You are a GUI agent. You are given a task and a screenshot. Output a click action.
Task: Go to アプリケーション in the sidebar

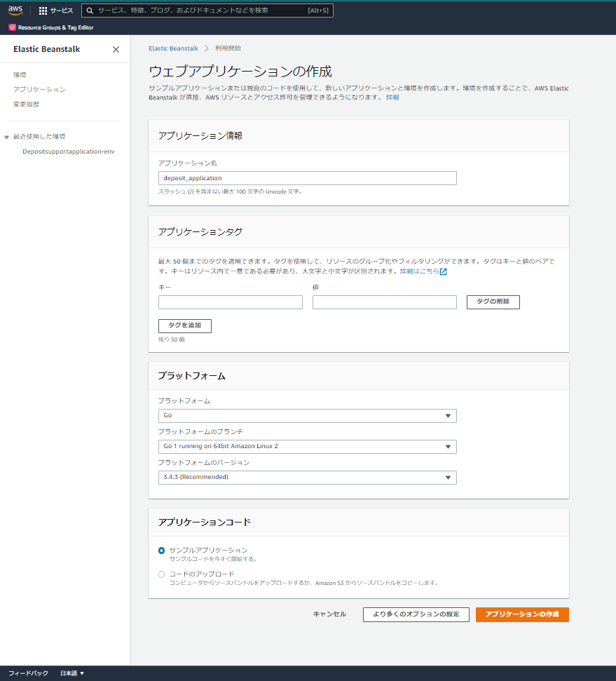39,90
